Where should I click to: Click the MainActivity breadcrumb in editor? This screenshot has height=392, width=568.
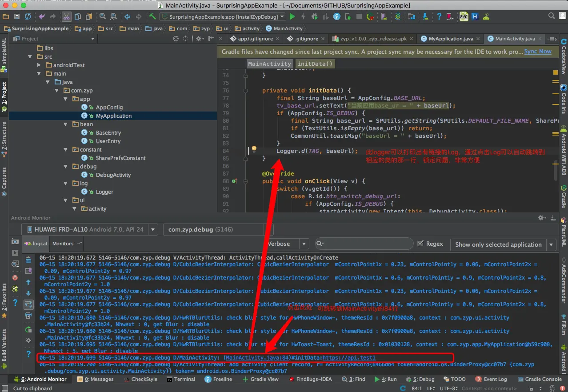pyautogui.click(x=270, y=64)
